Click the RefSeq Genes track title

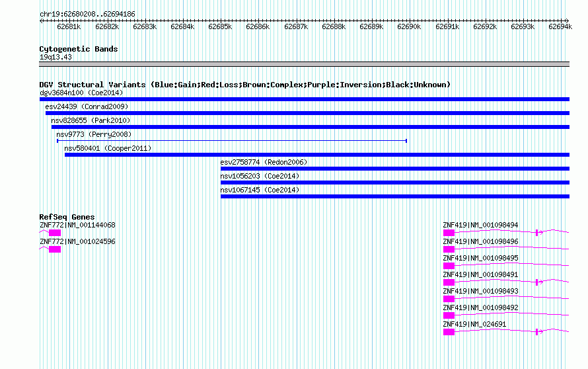[67, 217]
